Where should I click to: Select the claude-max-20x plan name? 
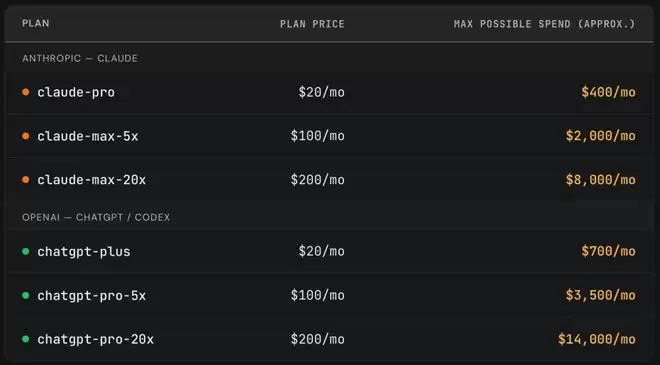(92, 180)
